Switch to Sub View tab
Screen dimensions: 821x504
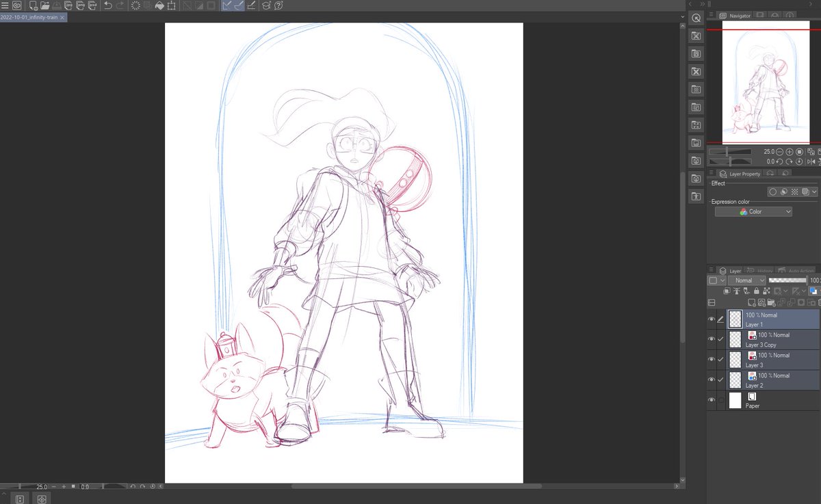pos(761,15)
